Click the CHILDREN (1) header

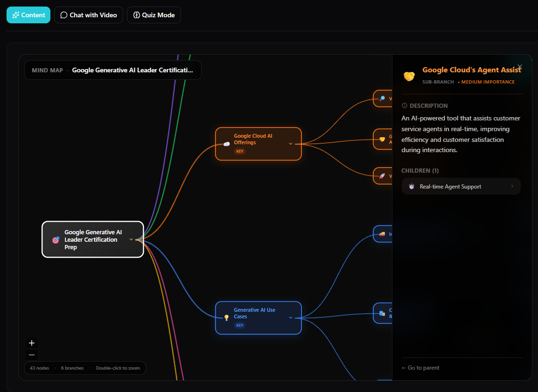tap(420, 171)
